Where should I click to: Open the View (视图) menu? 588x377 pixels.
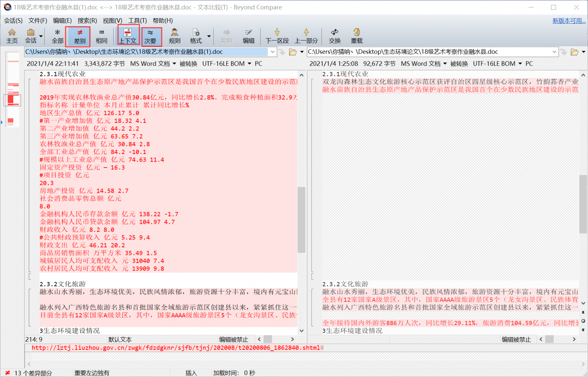pyautogui.click(x=112, y=21)
